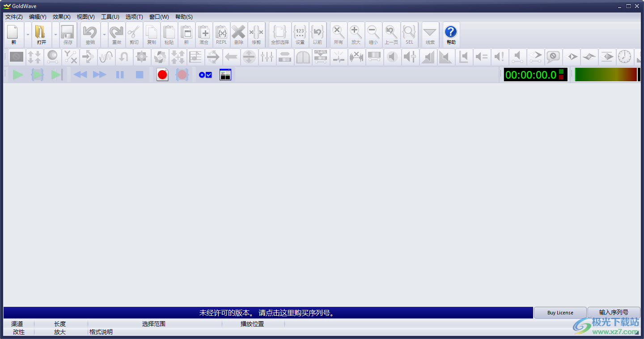Click the fast forward double-arrow button
644x339 pixels.
tap(100, 75)
